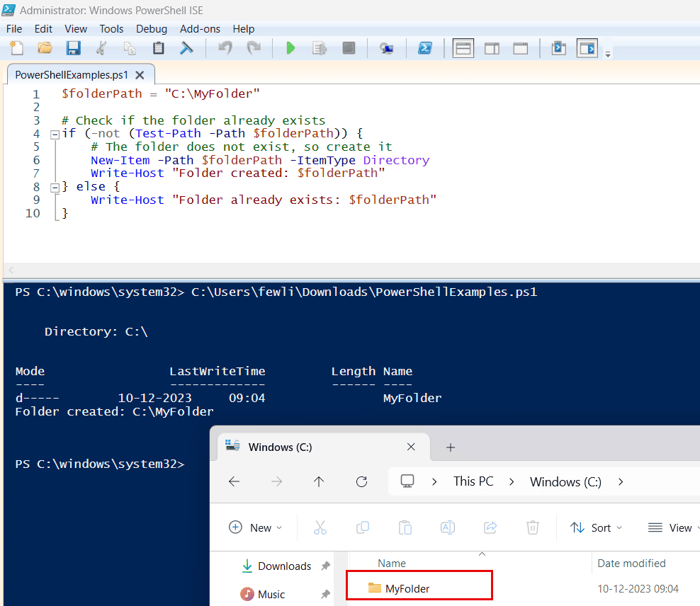Run the script with the green play icon
The image size is (700, 606).
(x=290, y=47)
